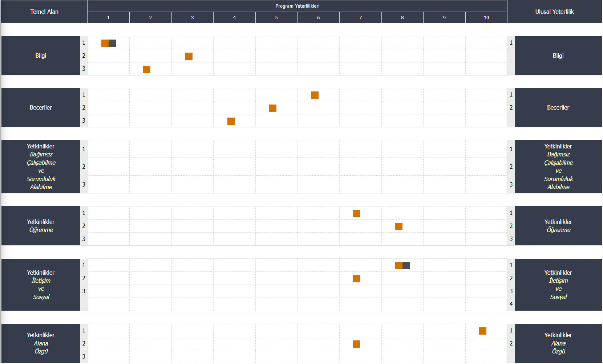Viewport: 603px width, 364px height.
Task: Click the orange marker in İletişim ve Sosyal row 1
Action: [x=399, y=266]
